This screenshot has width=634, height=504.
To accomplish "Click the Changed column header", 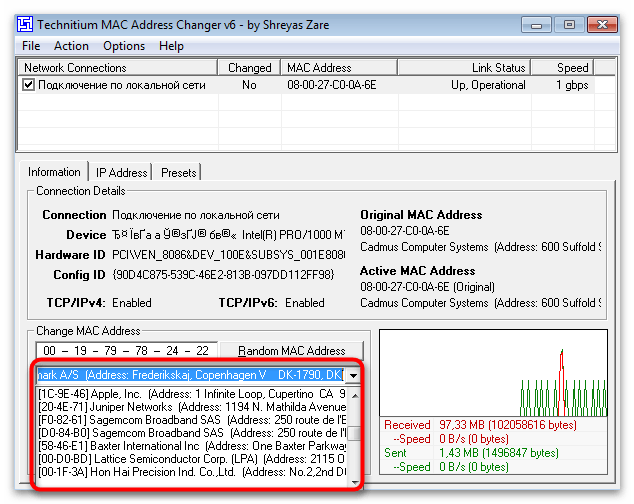I will 249,68.
